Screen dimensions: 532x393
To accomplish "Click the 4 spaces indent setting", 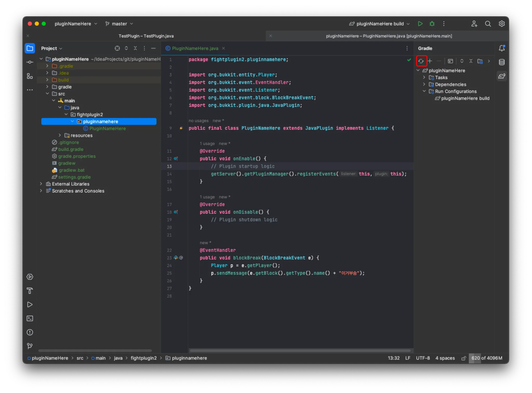I will click(x=445, y=358).
